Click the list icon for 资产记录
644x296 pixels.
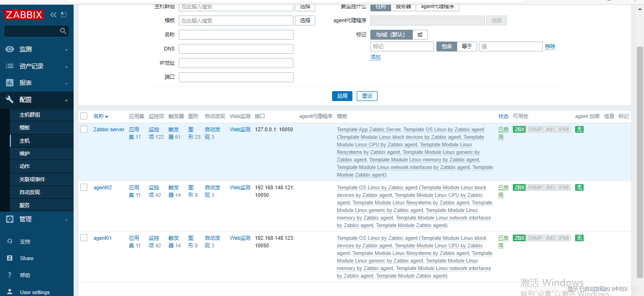pyautogui.click(x=9, y=66)
